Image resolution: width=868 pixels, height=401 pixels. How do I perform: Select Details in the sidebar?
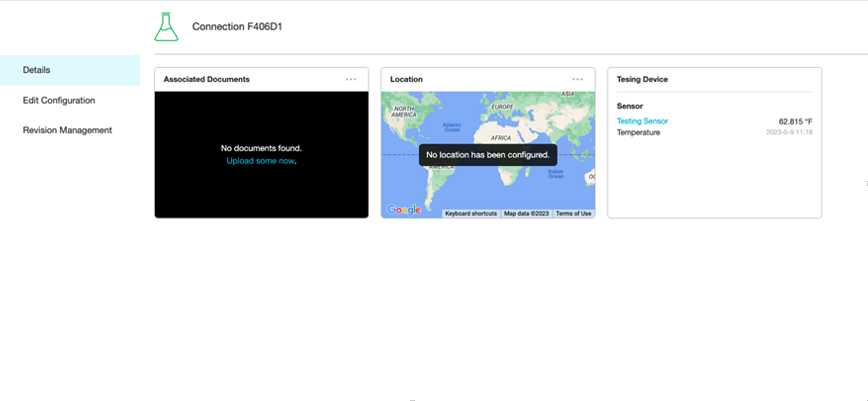pyautogui.click(x=70, y=70)
